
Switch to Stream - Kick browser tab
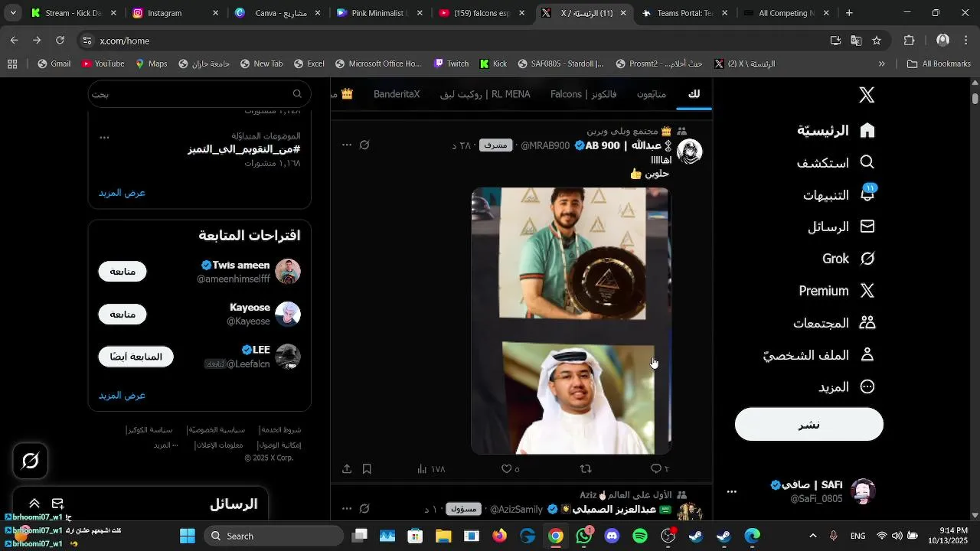point(74,13)
